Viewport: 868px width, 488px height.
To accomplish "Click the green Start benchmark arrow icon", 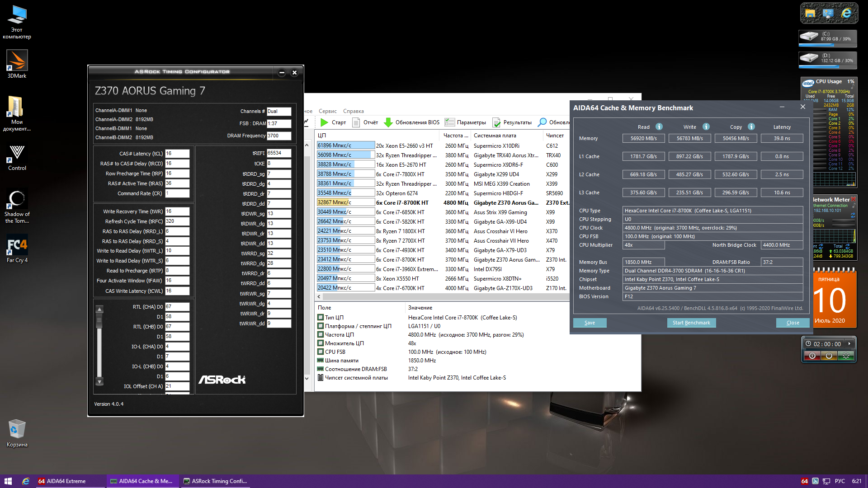I will coord(324,122).
